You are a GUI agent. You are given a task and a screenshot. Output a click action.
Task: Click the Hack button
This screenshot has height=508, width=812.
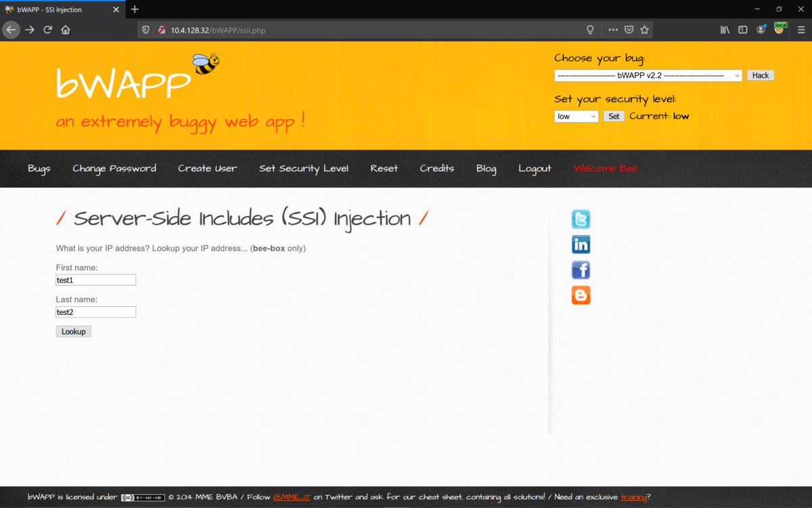[761, 76]
